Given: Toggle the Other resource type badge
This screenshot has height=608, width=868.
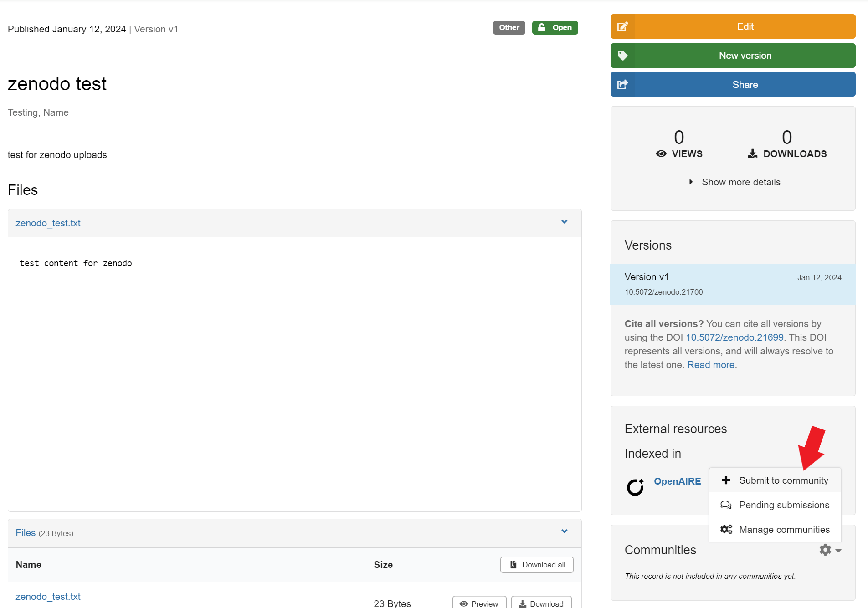Looking at the screenshot, I should pos(508,27).
